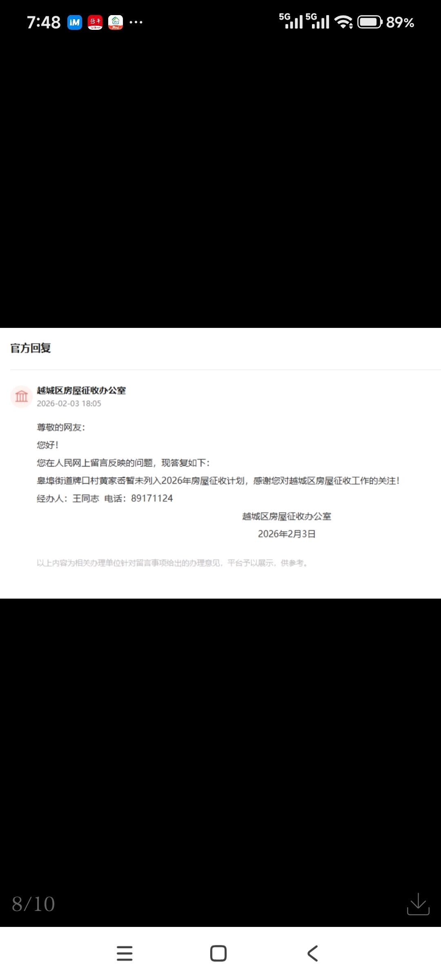This screenshot has height=980, width=441.
Task: Tap the download image icon
Action: pos(418,904)
